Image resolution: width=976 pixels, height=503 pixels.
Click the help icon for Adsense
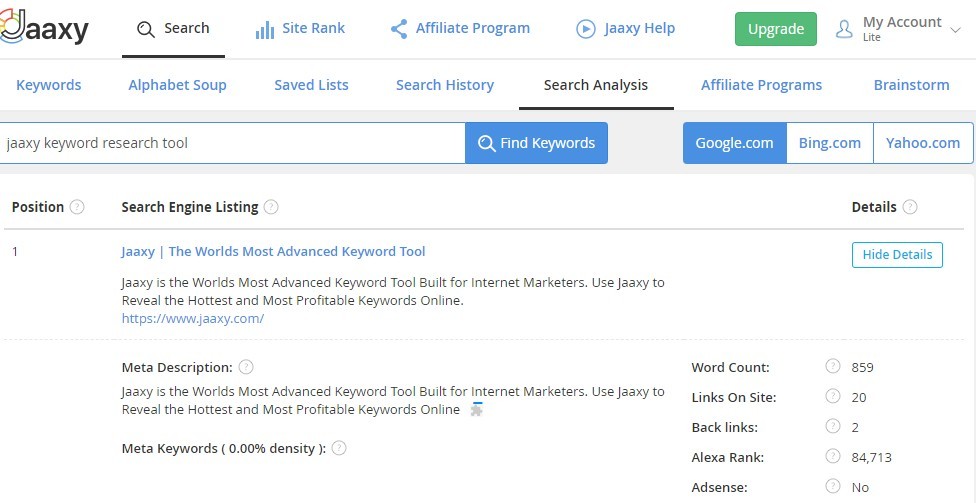point(833,486)
